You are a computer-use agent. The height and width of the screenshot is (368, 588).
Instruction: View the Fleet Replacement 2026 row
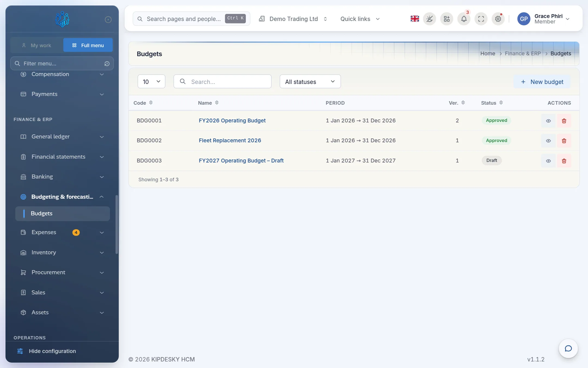pyautogui.click(x=548, y=141)
